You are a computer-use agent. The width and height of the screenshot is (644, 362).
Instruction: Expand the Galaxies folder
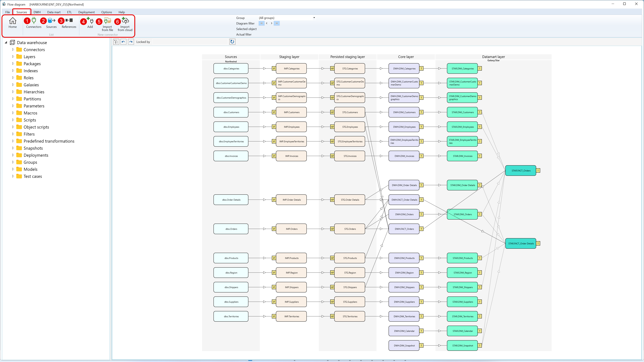click(x=13, y=85)
